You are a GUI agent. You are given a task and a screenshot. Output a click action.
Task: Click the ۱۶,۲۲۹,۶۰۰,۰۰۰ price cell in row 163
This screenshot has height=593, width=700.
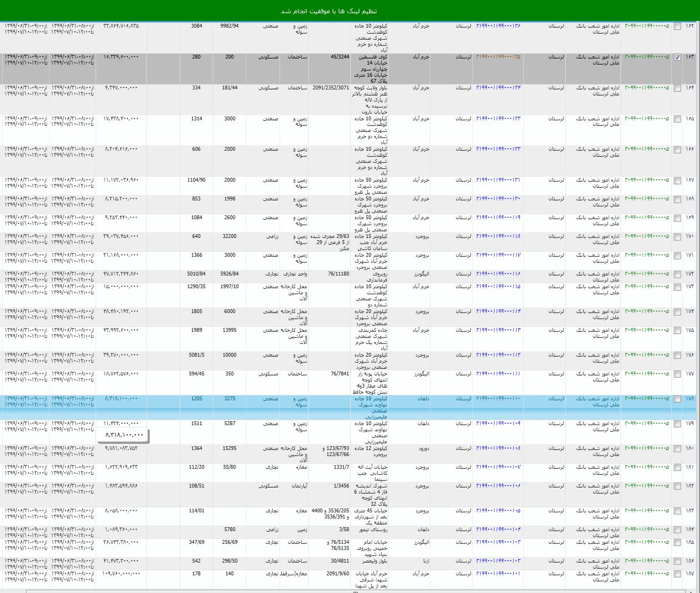122,57
